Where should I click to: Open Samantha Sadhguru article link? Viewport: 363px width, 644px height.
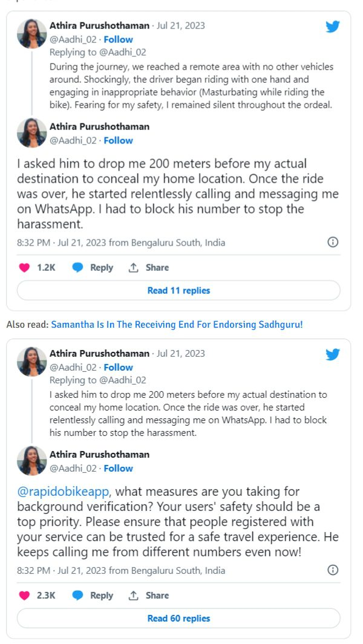[x=177, y=325]
